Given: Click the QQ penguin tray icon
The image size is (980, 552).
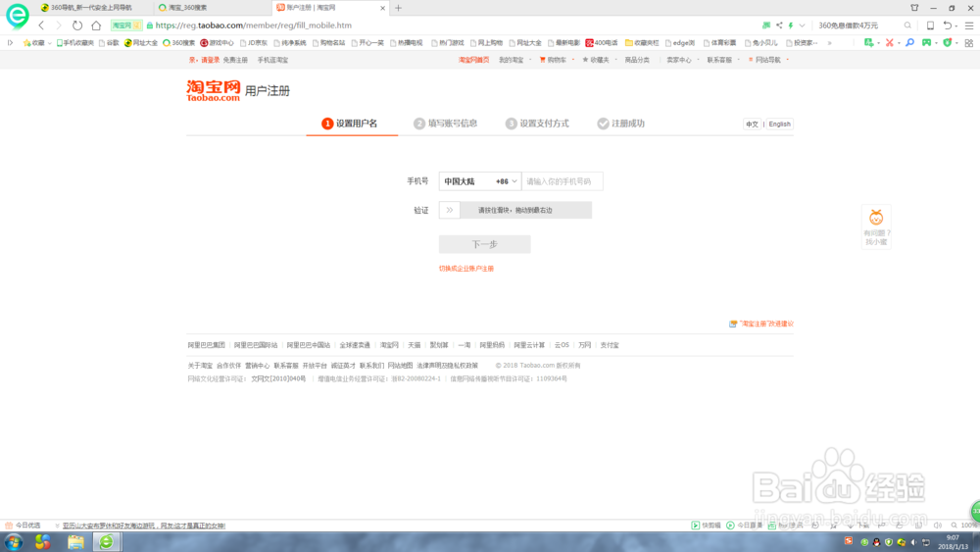Looking at the screenshot, I should coord(876,542).
